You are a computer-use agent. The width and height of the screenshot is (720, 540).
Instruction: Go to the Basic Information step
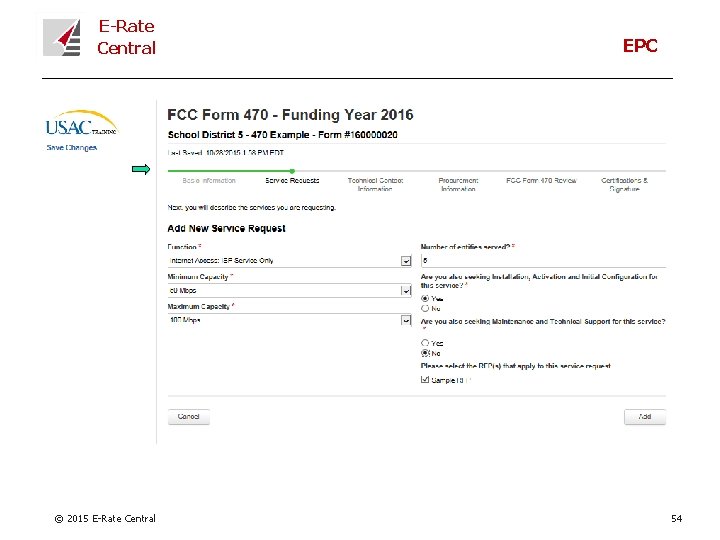(x=209, y=181)
